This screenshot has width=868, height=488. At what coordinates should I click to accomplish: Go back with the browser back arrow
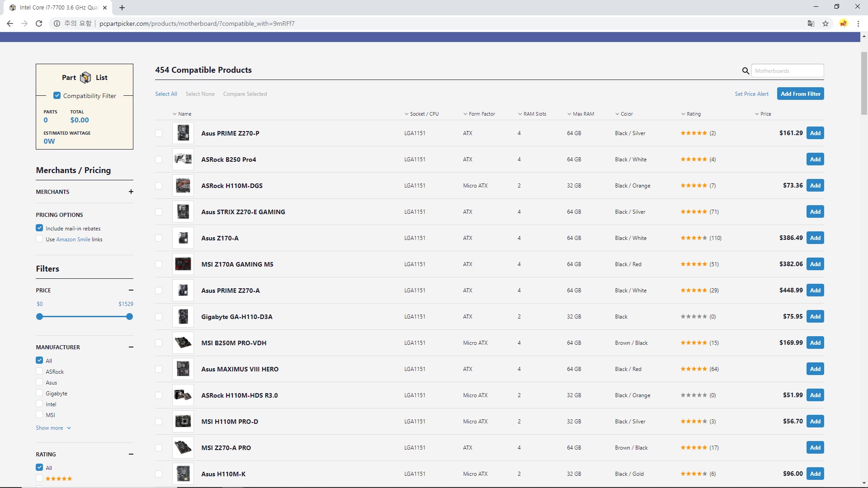click(10, 23)
